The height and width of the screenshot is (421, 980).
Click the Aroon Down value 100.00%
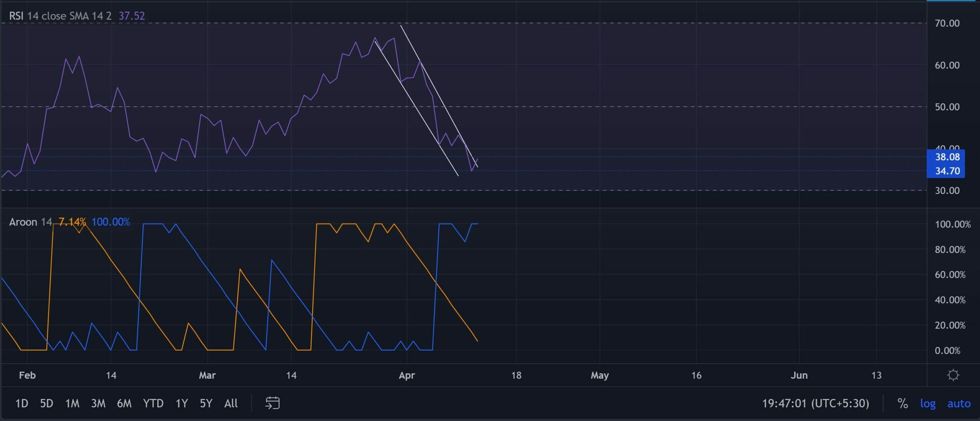coord(111,222)
